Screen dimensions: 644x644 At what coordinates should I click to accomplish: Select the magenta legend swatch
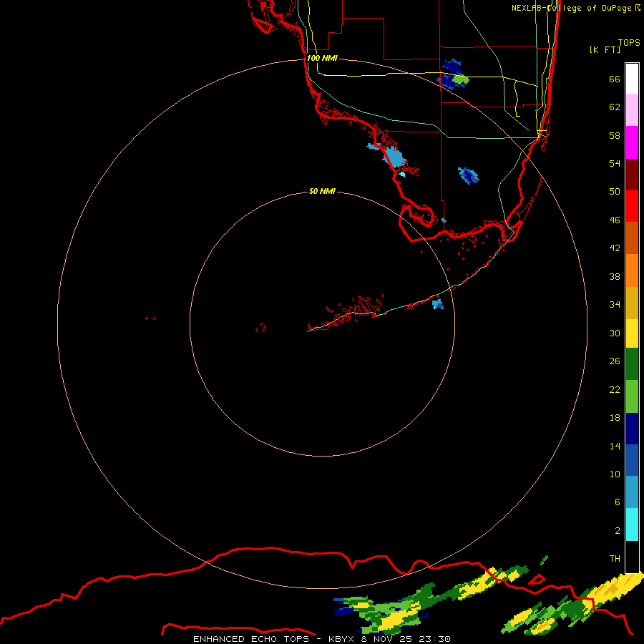click(632, 142)
